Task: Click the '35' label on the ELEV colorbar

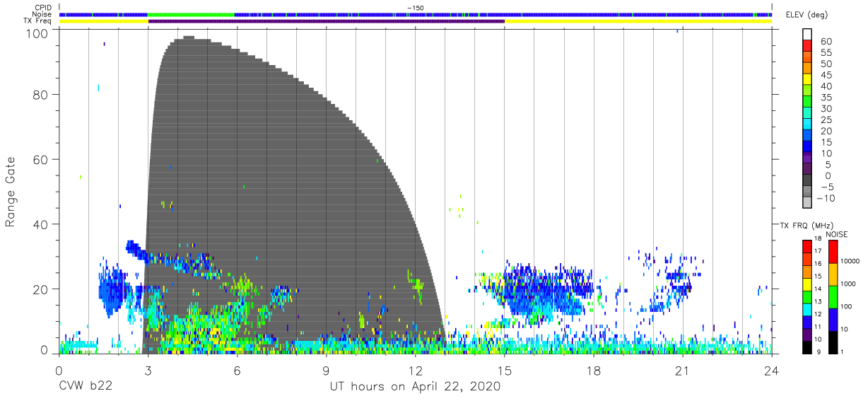Action: click(826, 98)
